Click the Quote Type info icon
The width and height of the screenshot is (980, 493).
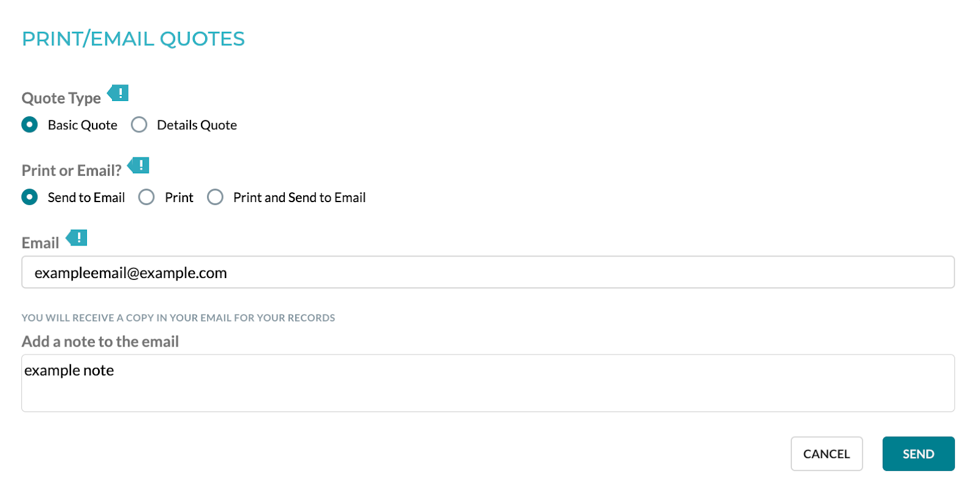(x=119, y=93)
